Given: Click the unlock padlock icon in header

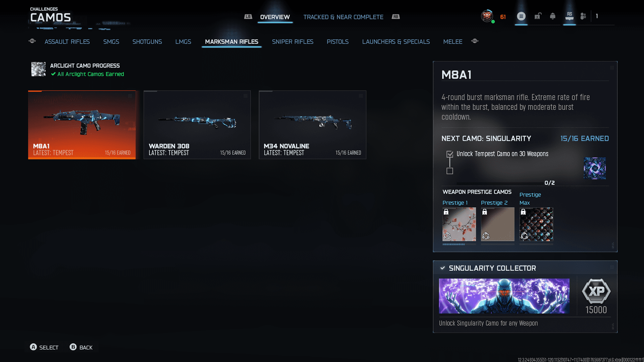Looking at the screenshot, I should click(x=538, y=16).
